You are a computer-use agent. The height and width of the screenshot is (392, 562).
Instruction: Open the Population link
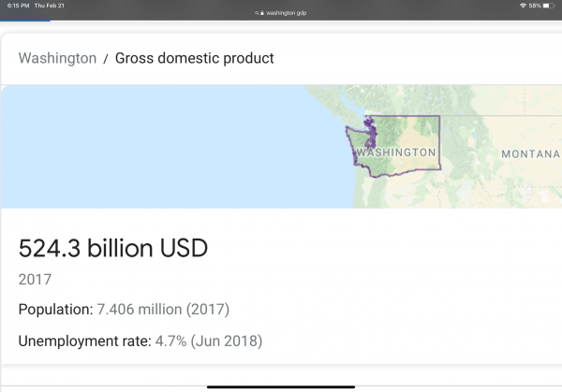[x=54, y=309]
